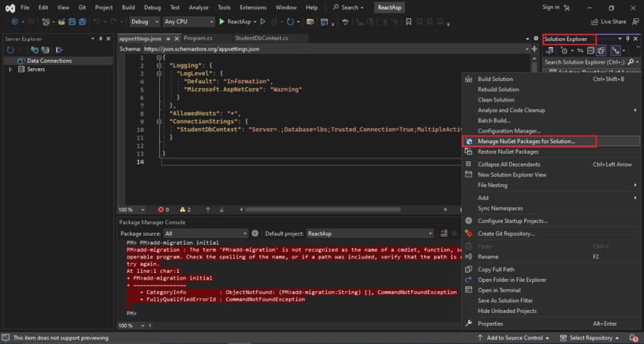
Task: Clear the Package Manager Console
Action: [442, 233]
